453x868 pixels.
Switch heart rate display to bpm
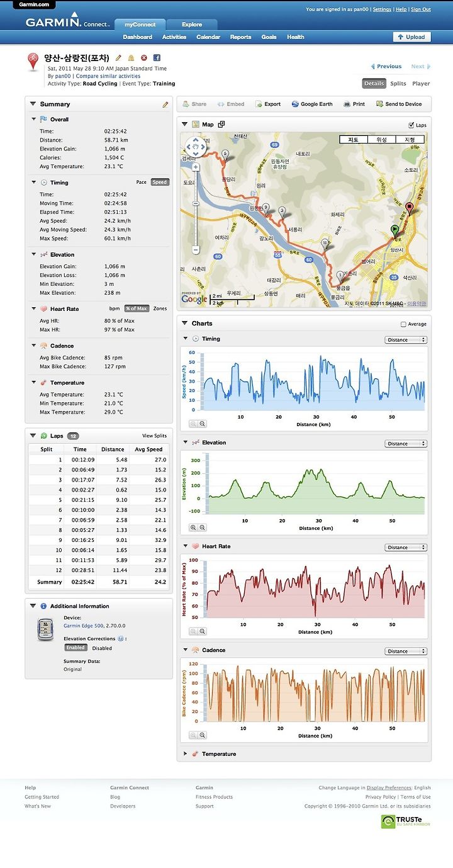(x=115, y=309)
